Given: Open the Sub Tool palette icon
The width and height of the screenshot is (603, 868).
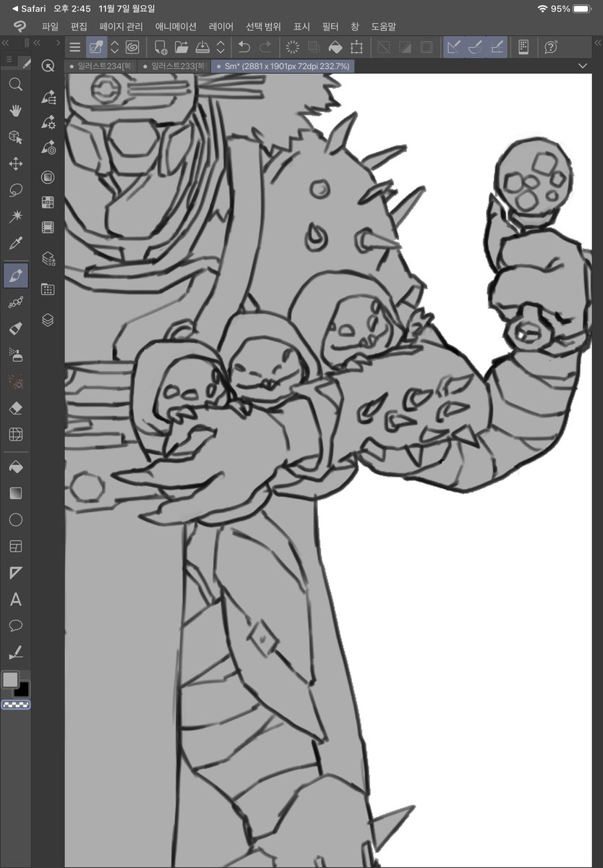Looking at the screenshot, I should point(48,98).
